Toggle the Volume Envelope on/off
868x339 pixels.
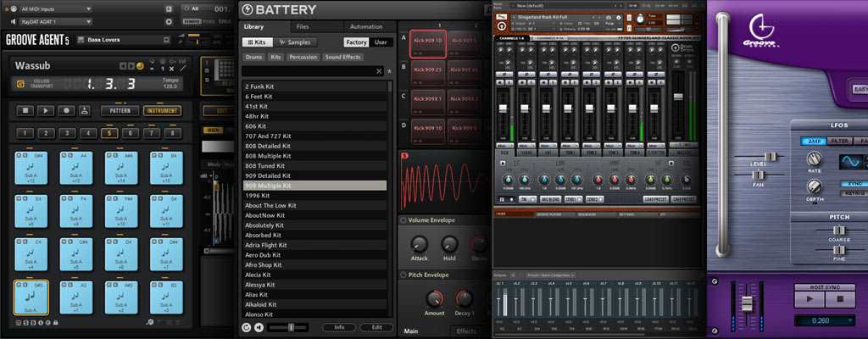403,220
